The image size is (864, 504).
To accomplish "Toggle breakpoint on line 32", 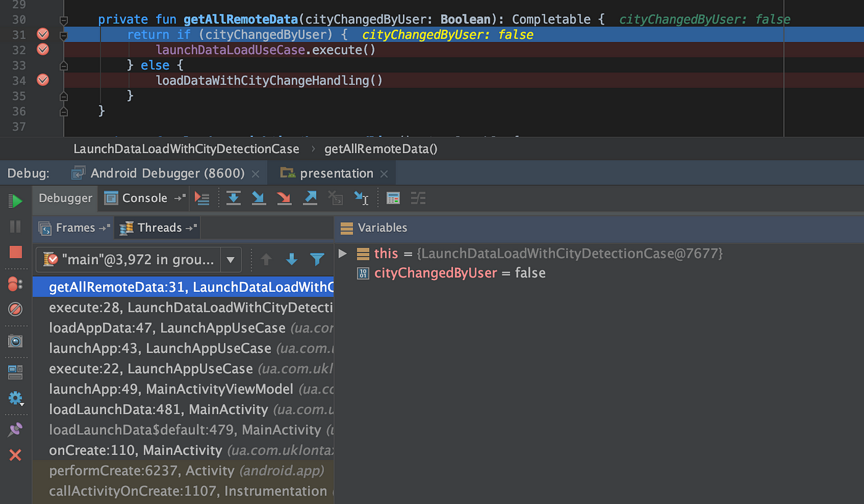I will [x=43, y=49].
